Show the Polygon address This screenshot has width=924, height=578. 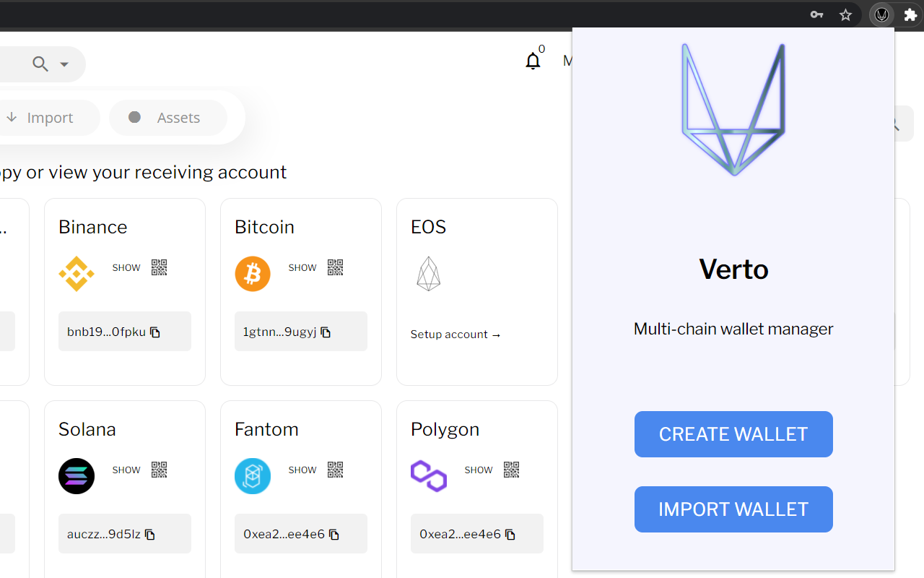[479, 470]
